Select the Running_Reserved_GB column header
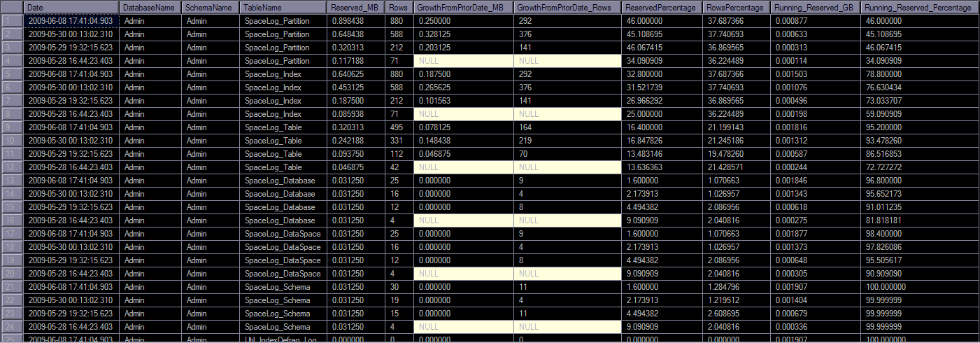The image size is (980, 343). (816, 7)
